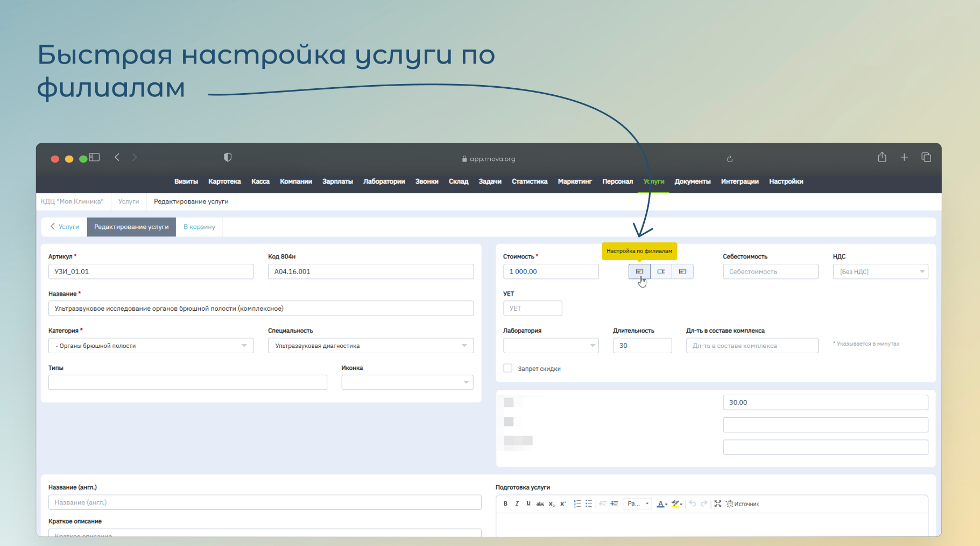The width and height of the screenshot is (980, 546).
Task: Open the 'НДС' dropdown
Action: tap(880, 272)
